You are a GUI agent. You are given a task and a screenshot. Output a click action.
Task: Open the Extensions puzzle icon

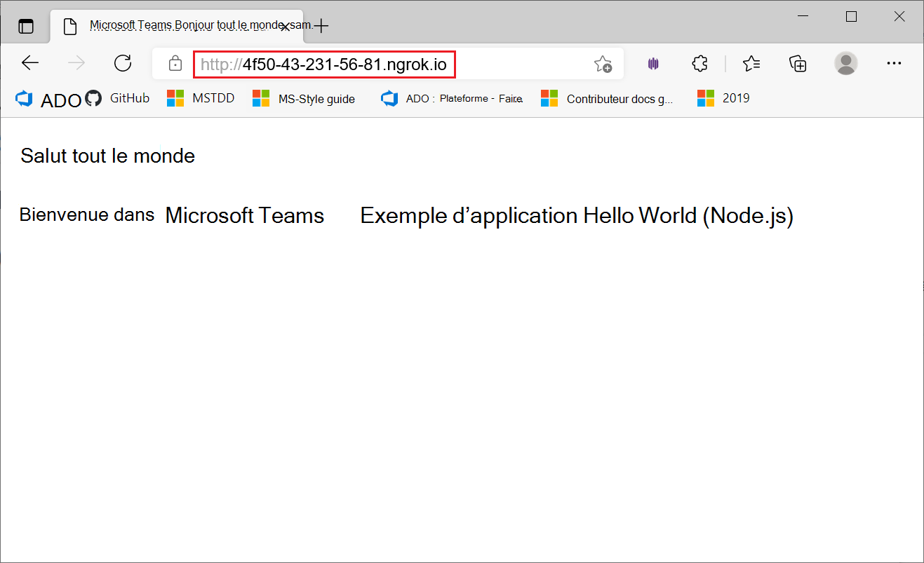coord(699,64)
